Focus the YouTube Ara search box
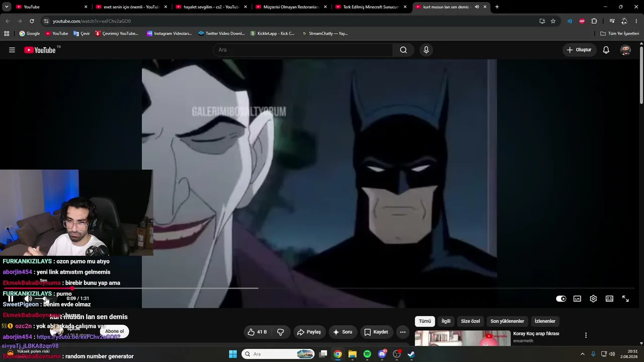The width and height of the screenshot is (644, 362). tap(303, 50)
